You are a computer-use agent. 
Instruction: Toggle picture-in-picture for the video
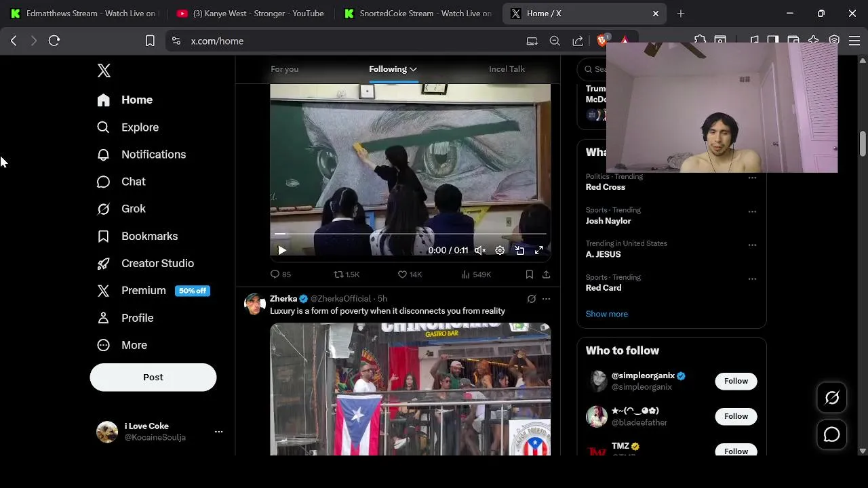pos(519,250)
